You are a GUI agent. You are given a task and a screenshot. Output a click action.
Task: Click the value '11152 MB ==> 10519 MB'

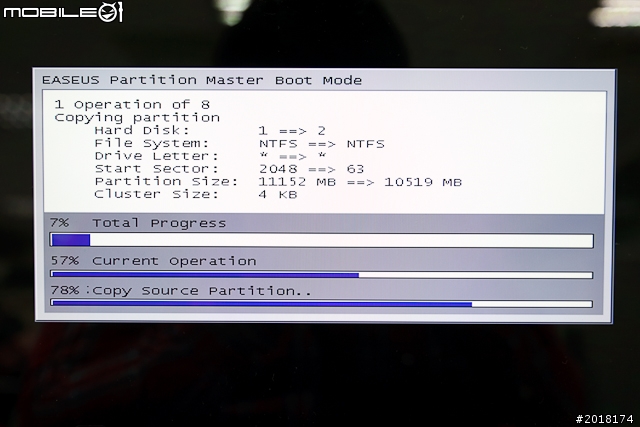pyautogui.click(x=360, y=182)
